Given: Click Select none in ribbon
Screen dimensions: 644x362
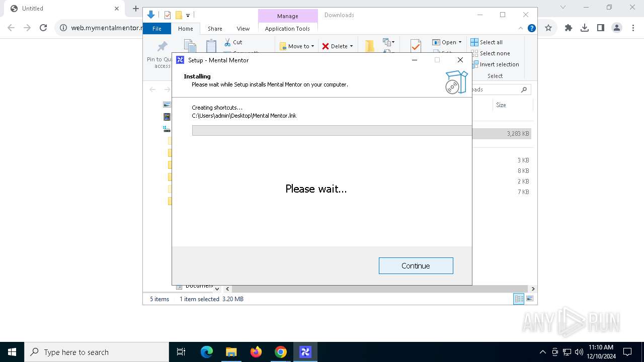Looking at the screenshot, I should pyautogui.click(x=490, y=53).
